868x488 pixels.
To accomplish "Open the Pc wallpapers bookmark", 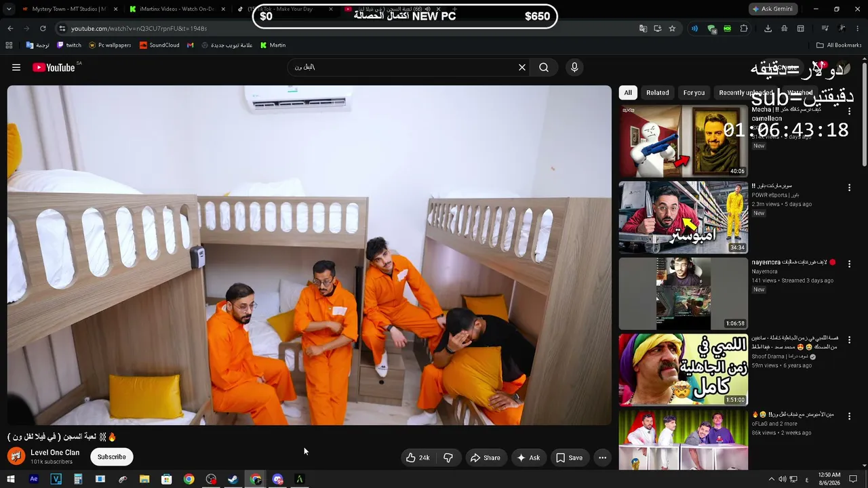I will tap(110, 45).
